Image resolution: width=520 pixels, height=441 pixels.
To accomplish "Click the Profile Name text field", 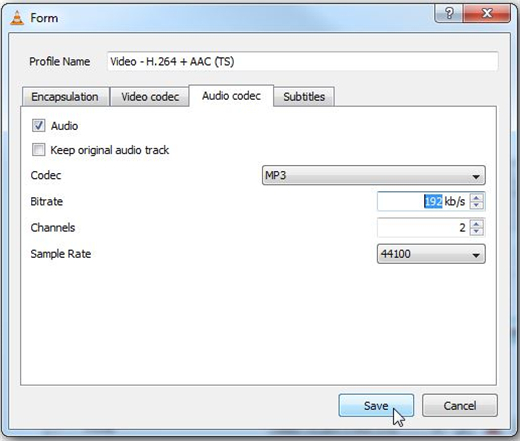I will pos(303,61).
